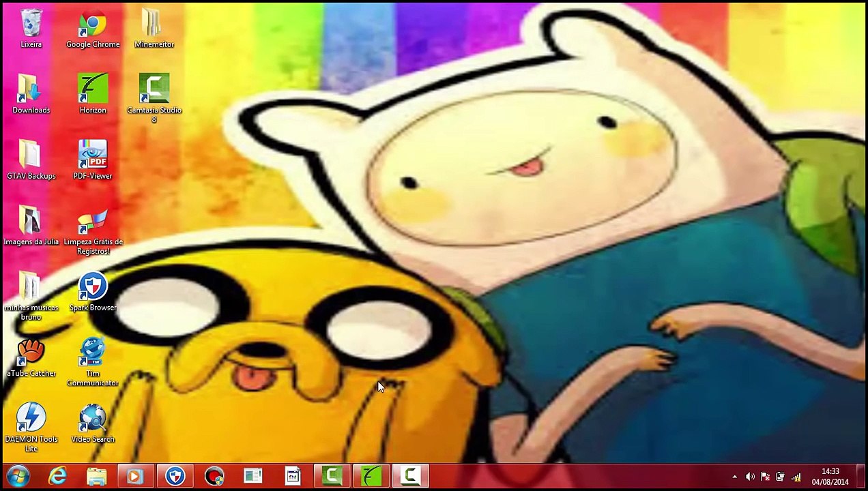The width and height of the screenshot is (868, 491).
Task: Select the Horizon desktop shortcut
Action: tap(93, 94)
